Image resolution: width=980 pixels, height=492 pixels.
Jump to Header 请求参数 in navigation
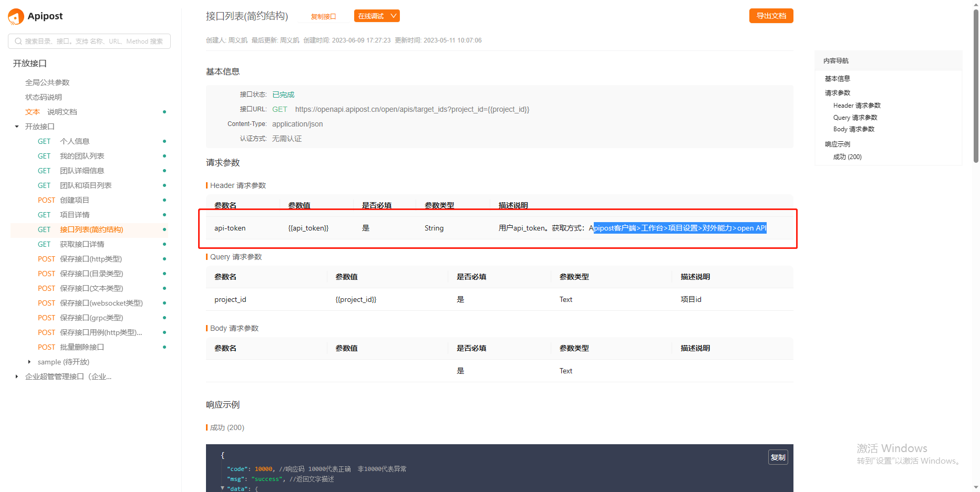[857, 106]
